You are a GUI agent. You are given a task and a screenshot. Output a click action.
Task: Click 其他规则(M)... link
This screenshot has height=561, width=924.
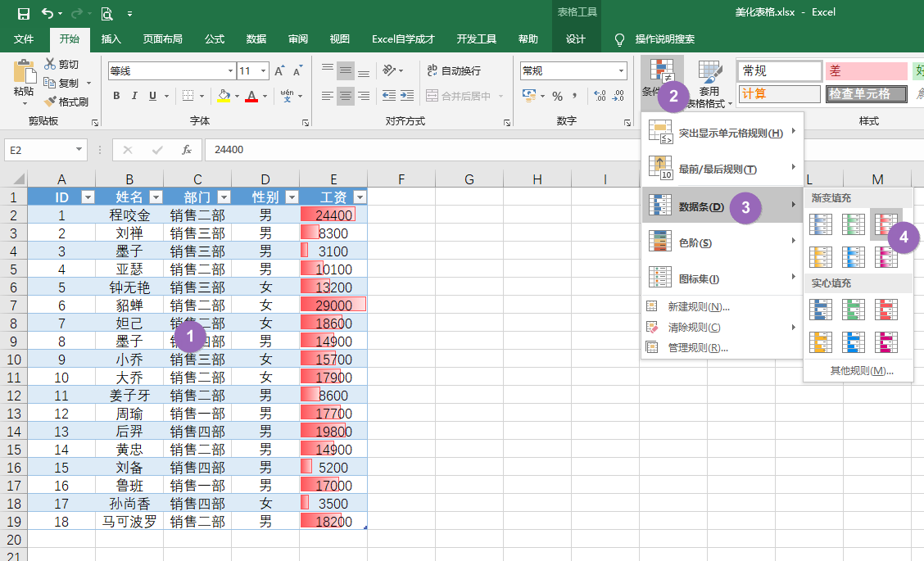click(x=862, y=371)
